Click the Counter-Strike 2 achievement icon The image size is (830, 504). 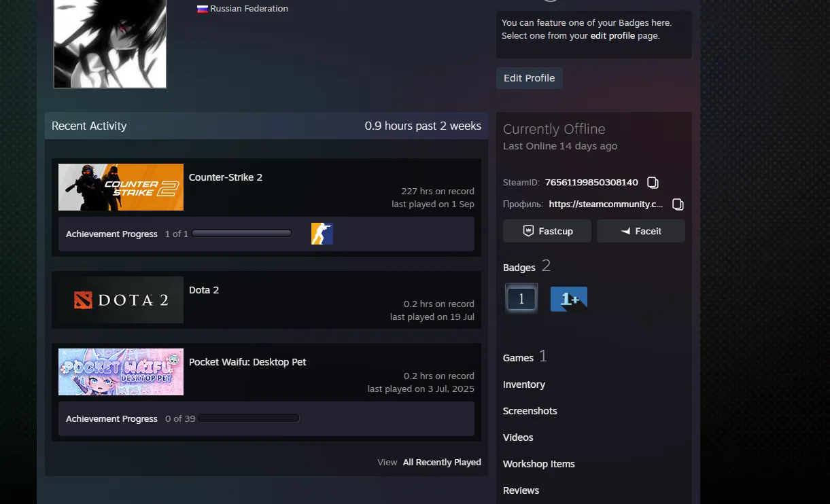coord(322,234)
